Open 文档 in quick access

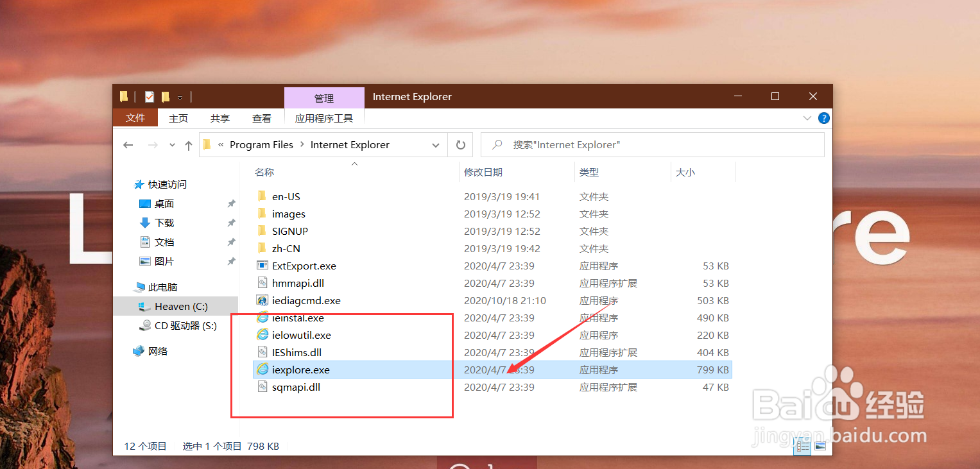(x=164, y=243)
